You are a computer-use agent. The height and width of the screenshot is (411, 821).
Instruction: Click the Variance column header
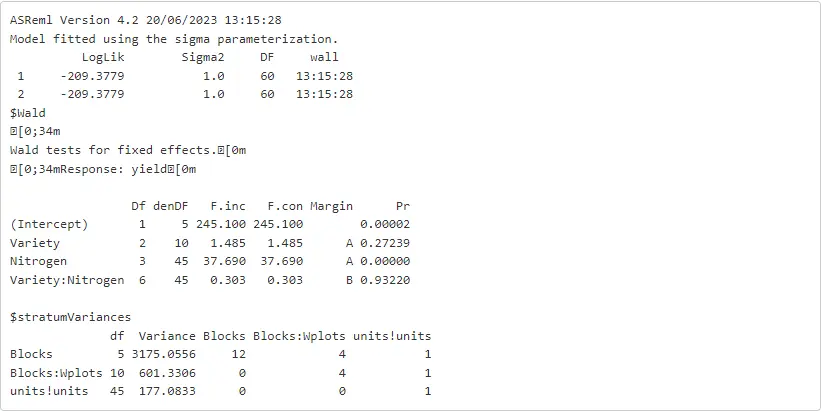pos(167,335)
